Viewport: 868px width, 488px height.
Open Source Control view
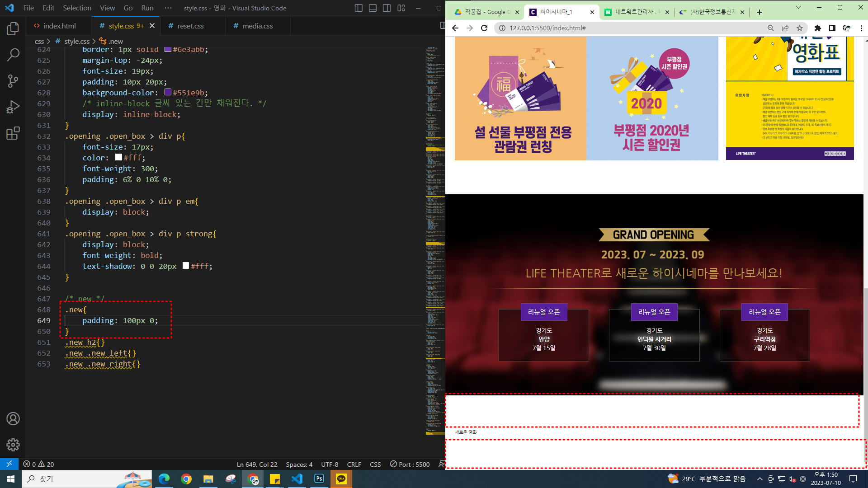pyautogui.click(x=13, y=81)
